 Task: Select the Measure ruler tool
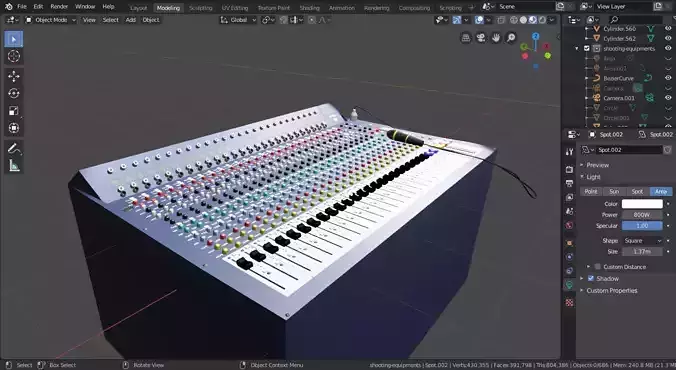[x=14, y=166]
